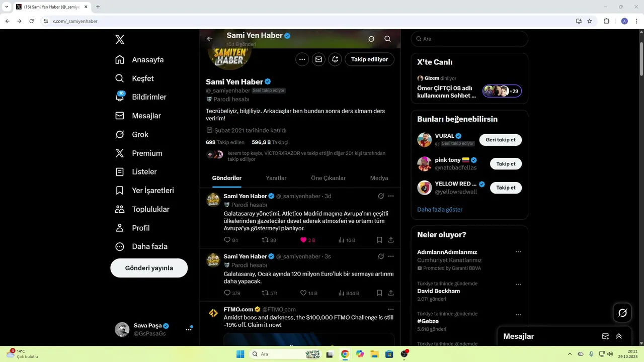Unlike the Atletico Madrid post

[307, 240]
